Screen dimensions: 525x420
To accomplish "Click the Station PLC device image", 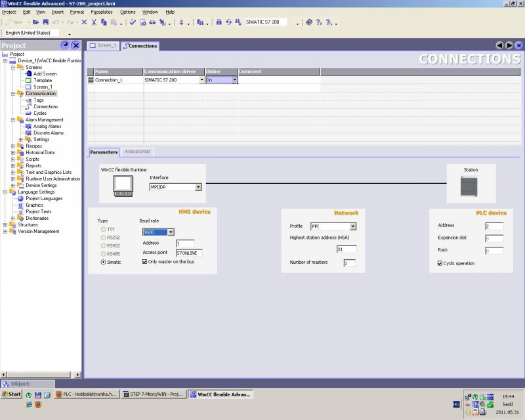I will [469, 186].
